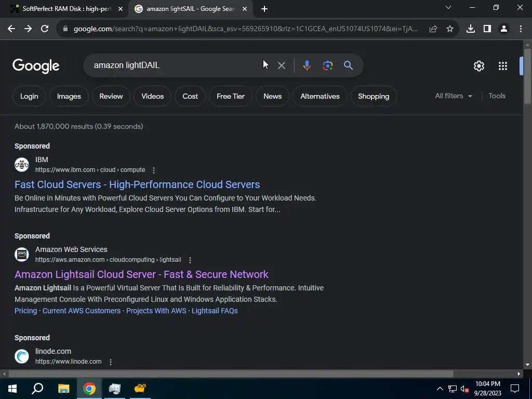Image resolution: width=532 pixels, height=399 pixels.
Task: Filter results by Review
Action: (x=111, y=96)
